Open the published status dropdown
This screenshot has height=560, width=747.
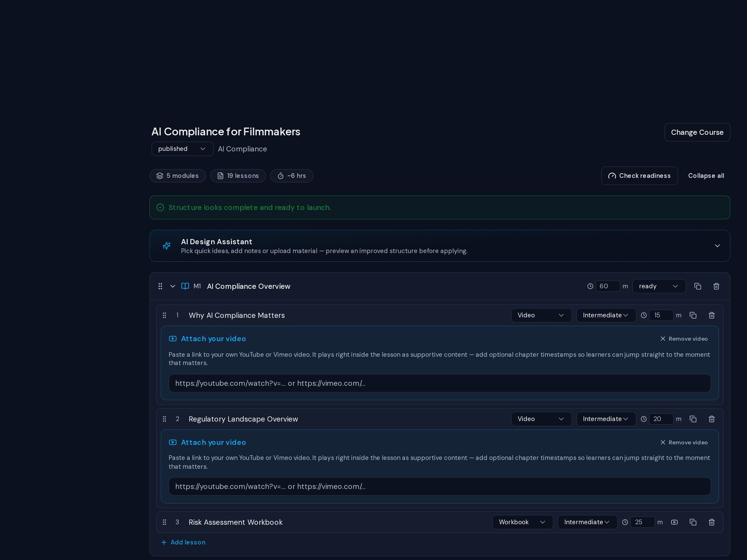click(183, 149)
